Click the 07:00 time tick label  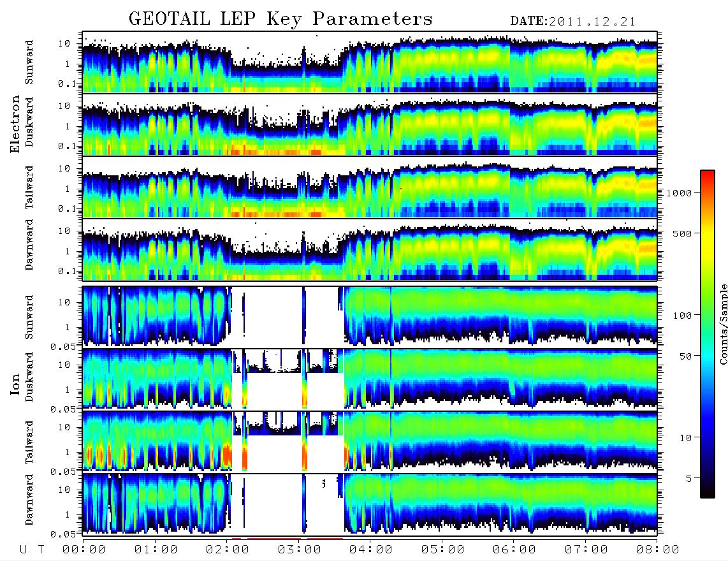pyautogui.click(x=586, y=550)
